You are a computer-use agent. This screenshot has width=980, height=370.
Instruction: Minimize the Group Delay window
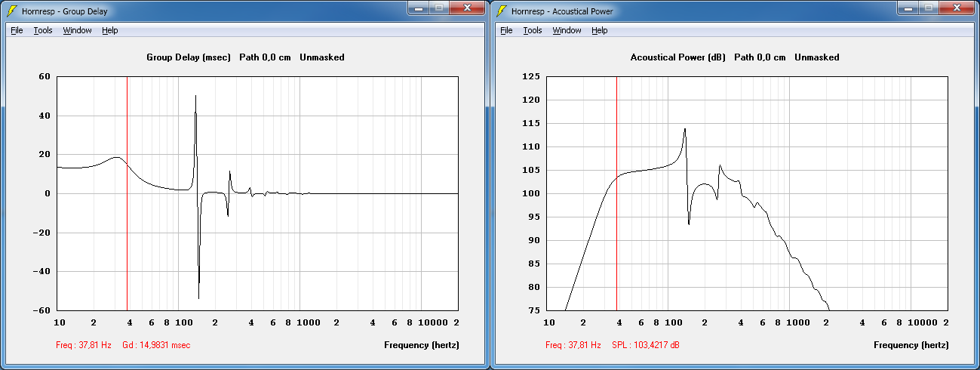[x=418, y=8]
